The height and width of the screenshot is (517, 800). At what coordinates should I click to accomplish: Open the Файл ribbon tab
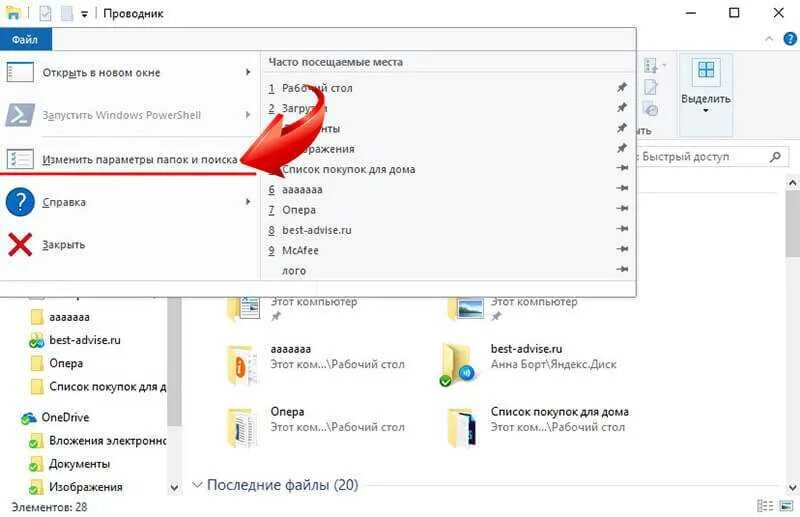click(25, 39)
